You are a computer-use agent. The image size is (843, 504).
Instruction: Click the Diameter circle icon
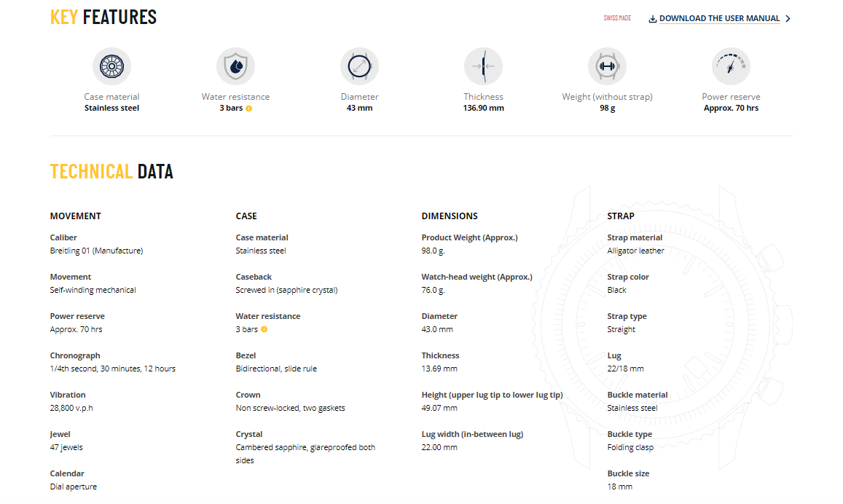[x=359, y=67]
